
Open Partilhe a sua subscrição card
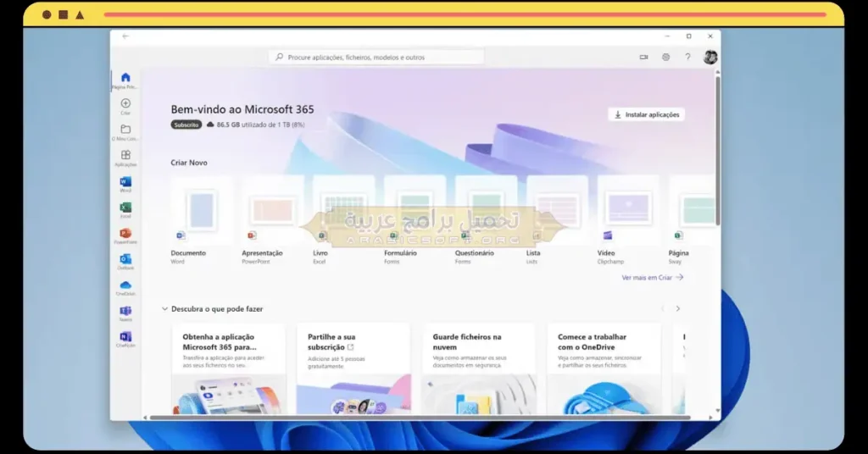(353, 369)
